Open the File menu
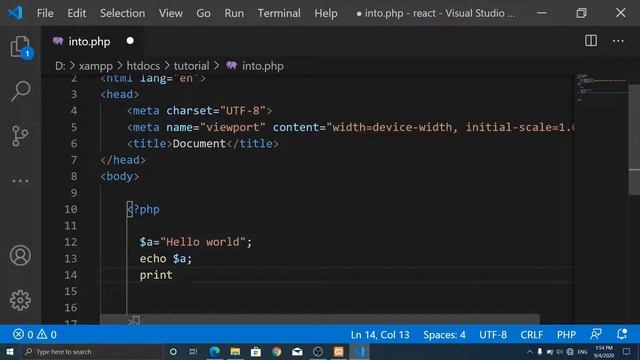The width and height of the screenshot is (640, 360). (45, 13)
